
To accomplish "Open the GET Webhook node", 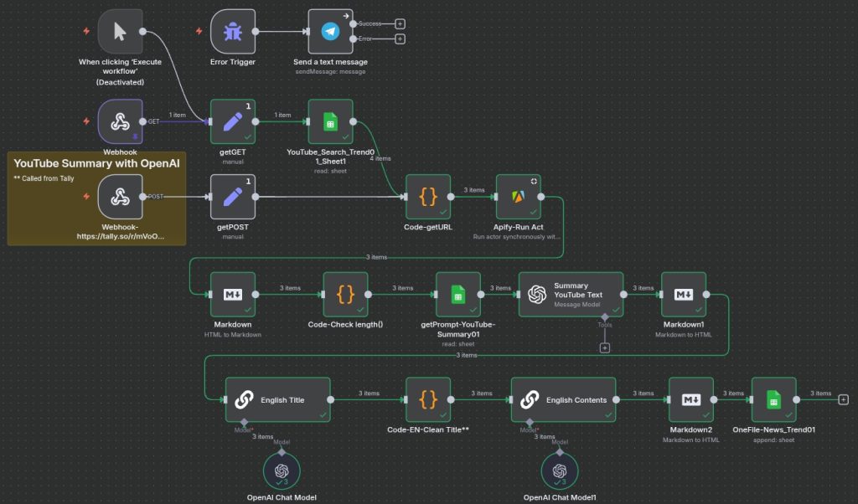I will (120, 121).
